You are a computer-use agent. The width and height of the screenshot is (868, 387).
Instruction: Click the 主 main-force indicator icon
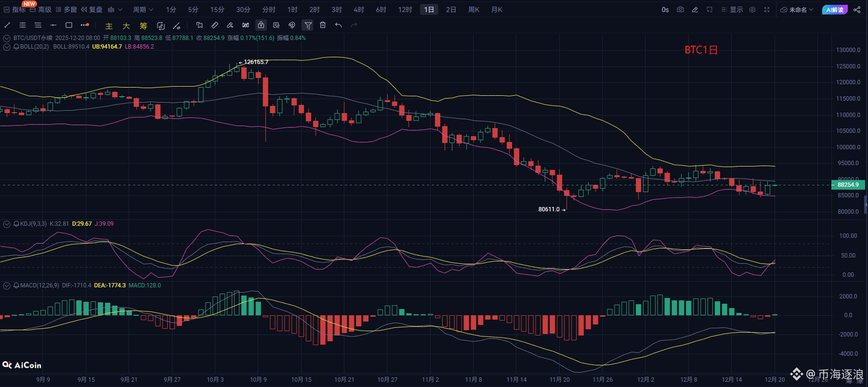(109, 26)
